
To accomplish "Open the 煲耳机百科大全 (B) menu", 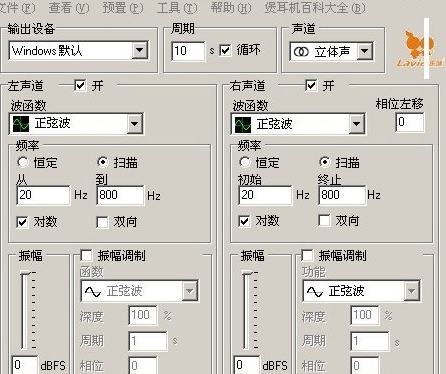I will click(x=315, y=8).
